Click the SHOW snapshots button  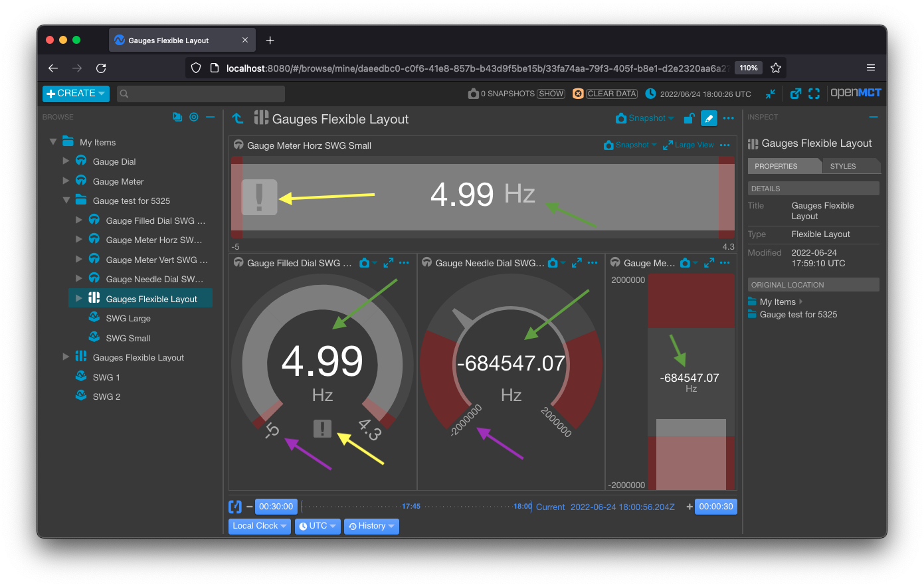coord(551,94)
